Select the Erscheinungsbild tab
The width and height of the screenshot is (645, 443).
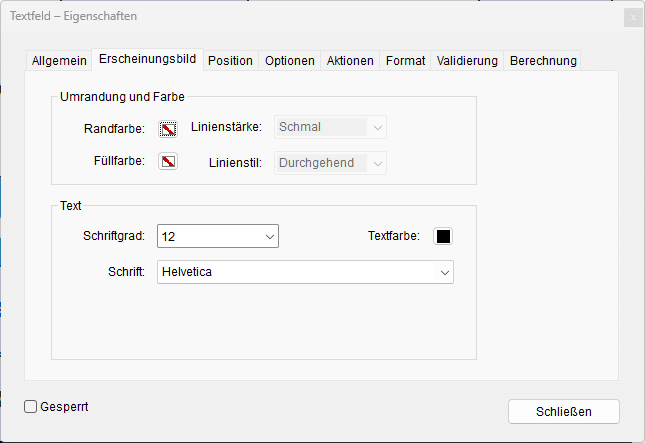pyautogui.click(x=147, y=60)
